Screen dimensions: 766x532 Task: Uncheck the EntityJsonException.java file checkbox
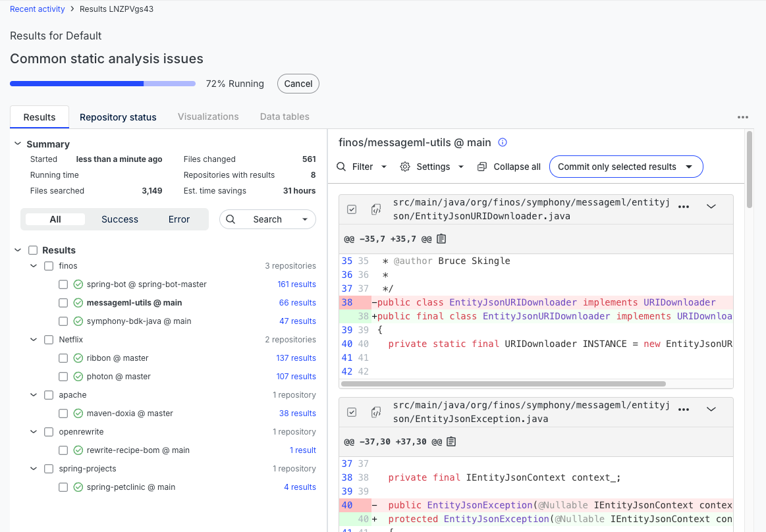352,412
